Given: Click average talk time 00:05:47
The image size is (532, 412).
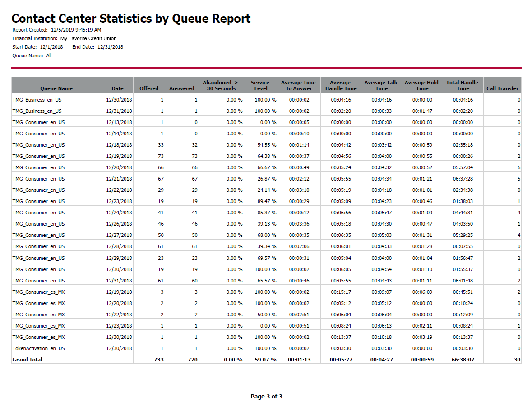Looking at the screenshot, I should tap(381, 213).
